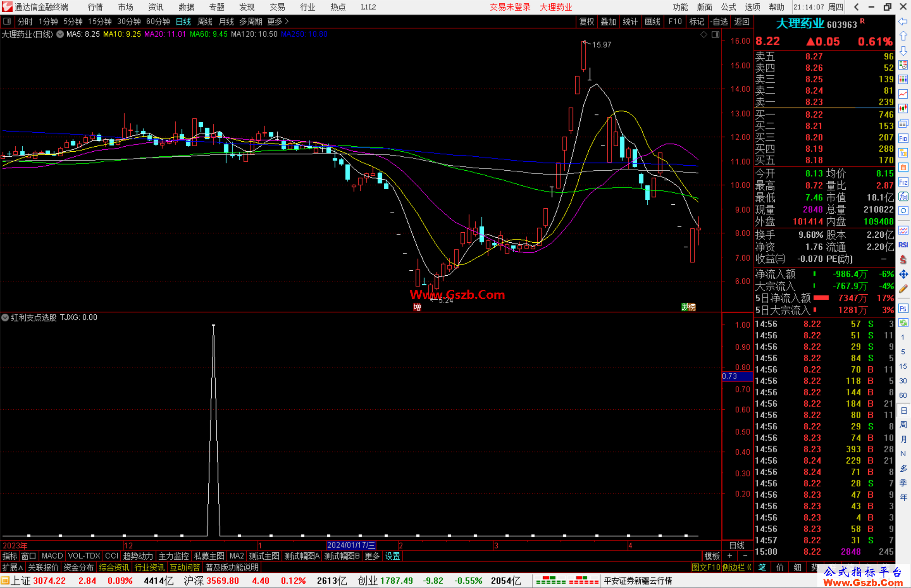Click the back arrow in the right sidebar
This screenshot has height=588, width=911.
pyautogui.click(x=903, y=21)
